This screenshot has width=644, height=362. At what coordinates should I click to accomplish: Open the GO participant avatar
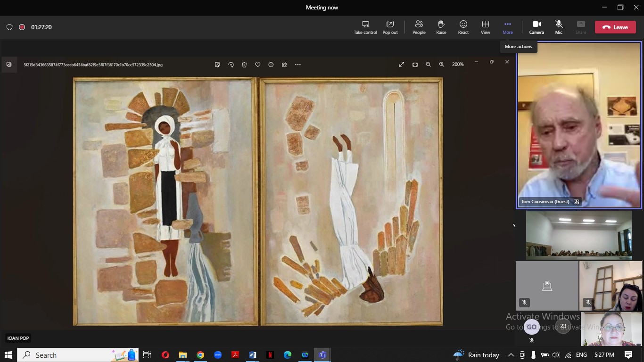click(531, 327)
